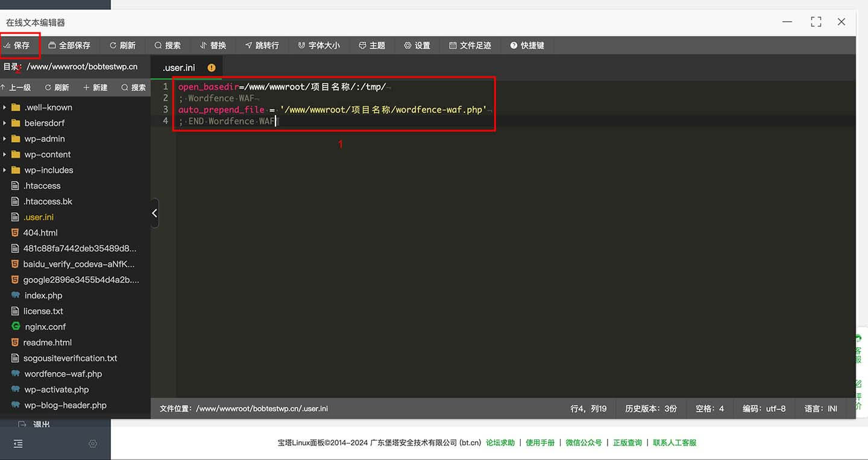Click the PHP icon of wordfence-waf.php

(x=16, y=374)
